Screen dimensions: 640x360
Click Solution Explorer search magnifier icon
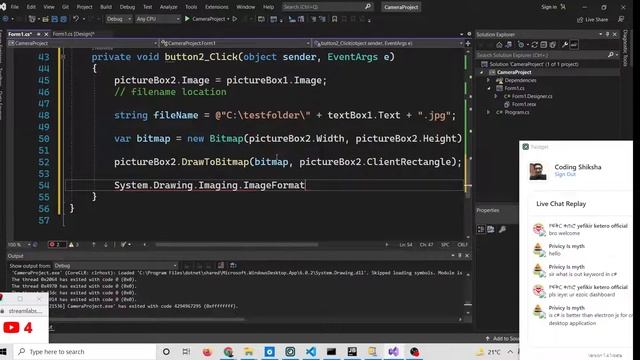point(611,55)
